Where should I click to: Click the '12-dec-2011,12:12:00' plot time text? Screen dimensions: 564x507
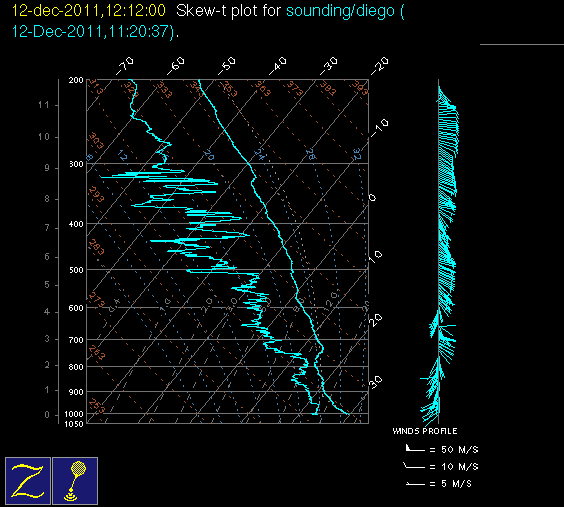point(89,10)
